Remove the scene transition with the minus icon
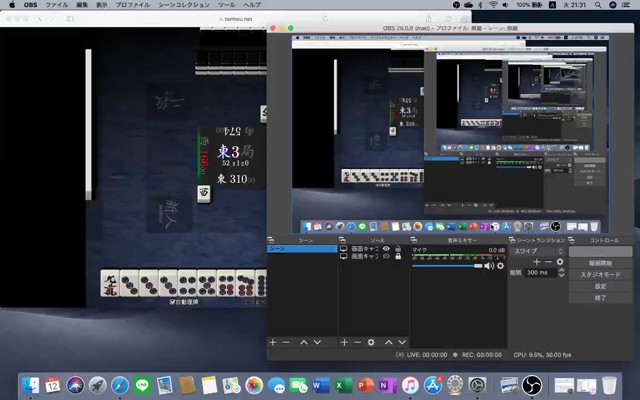 pyautogui.click(x=548, y=262)
